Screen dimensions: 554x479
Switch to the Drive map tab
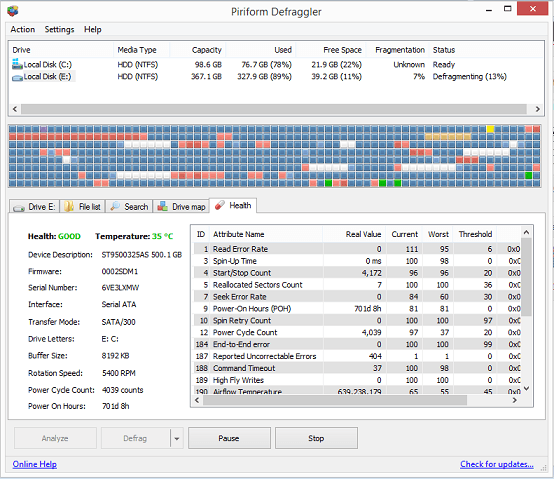pyautogui.click(x=181, y=207)
